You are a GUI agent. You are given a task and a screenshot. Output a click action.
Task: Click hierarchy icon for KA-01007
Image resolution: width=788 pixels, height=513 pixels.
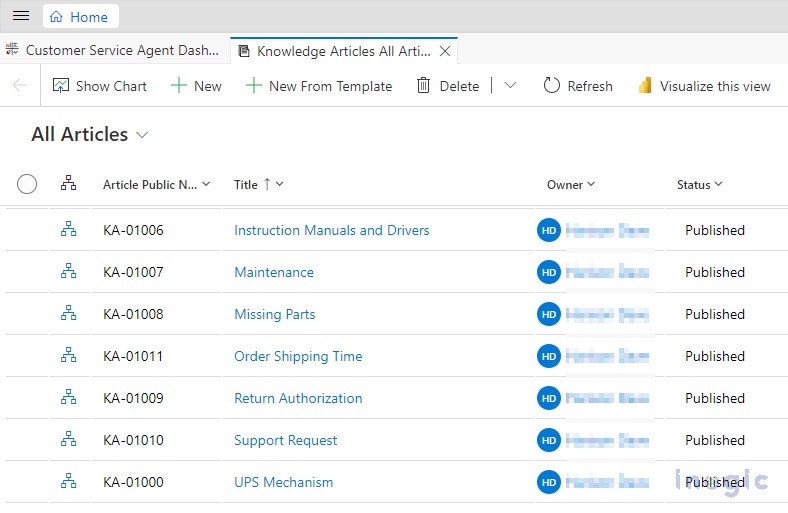(68, 272)
